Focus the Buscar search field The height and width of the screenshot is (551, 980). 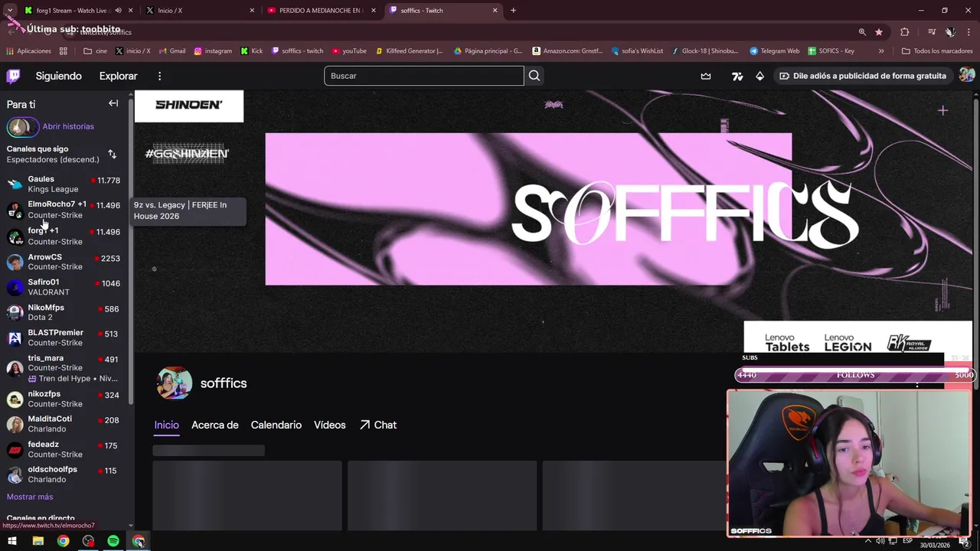(423, 76)
